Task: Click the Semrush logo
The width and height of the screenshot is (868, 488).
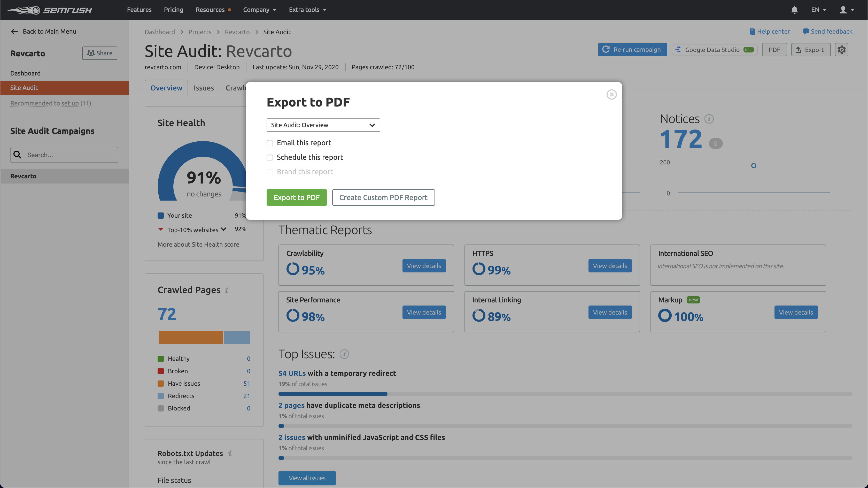Action: click(x=50, y=10)
